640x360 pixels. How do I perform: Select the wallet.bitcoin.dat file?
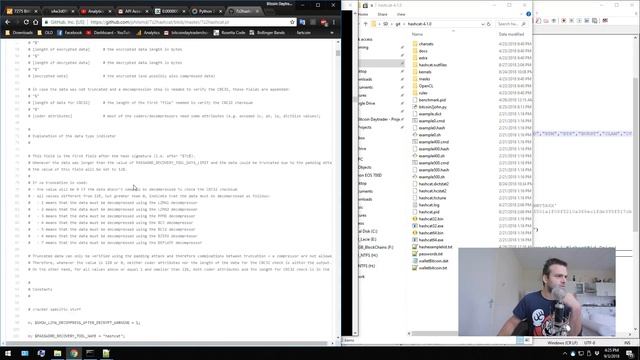[433, 261]
